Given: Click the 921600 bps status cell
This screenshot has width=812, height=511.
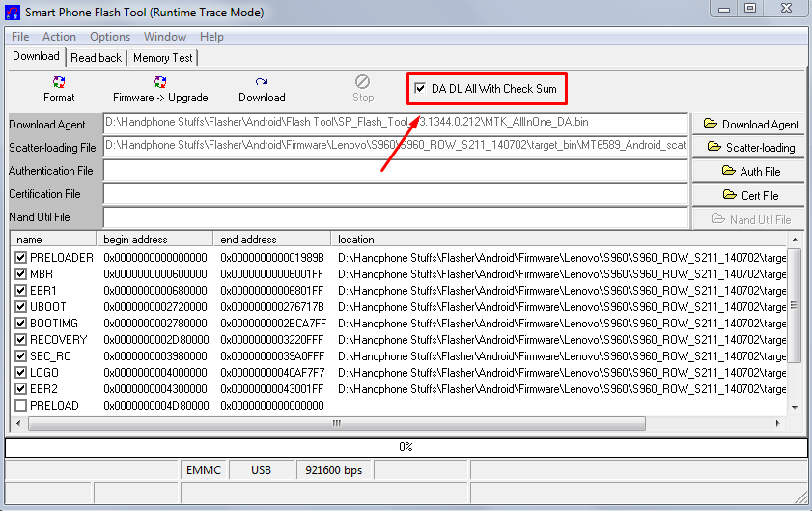Looking at the screenshot, I should click(x=333, y=470).
